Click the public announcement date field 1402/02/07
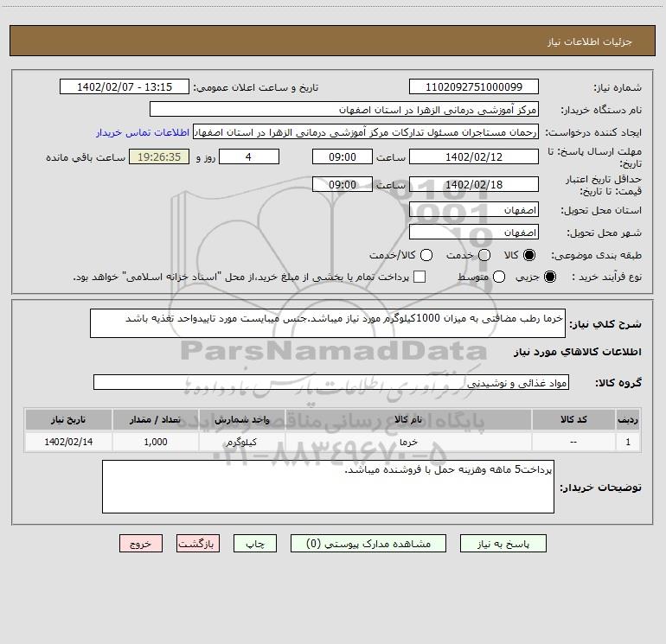666x644 pixels. [x=125, y=86]
